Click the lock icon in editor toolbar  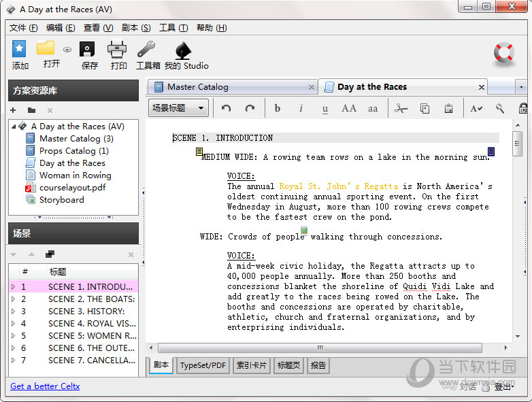523,109
